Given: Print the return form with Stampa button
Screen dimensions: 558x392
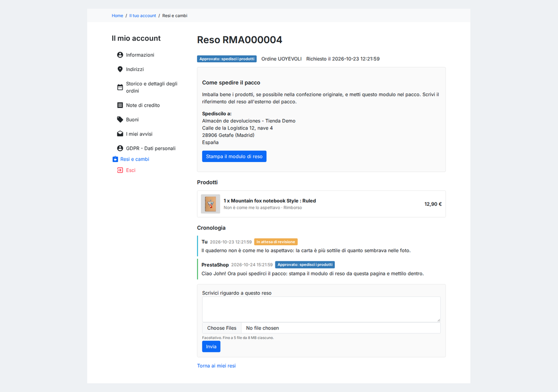Looking at the screenshot, I should (234, 157).
